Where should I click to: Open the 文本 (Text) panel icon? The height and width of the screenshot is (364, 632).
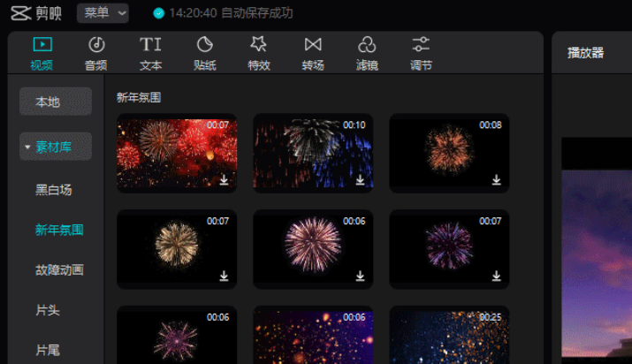(x=150, y=44)
